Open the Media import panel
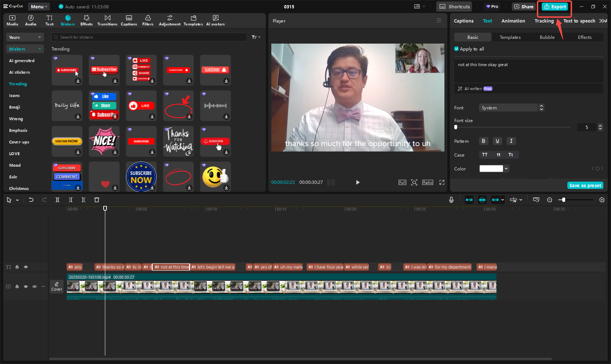This screenshot has height=364, width=611. [x=12, y=20]
